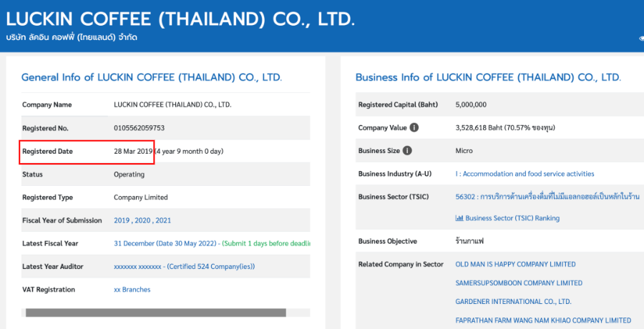Click the registered number 0105562059753
The height and width of the screenshot is (329, 644).
(140, 128)
